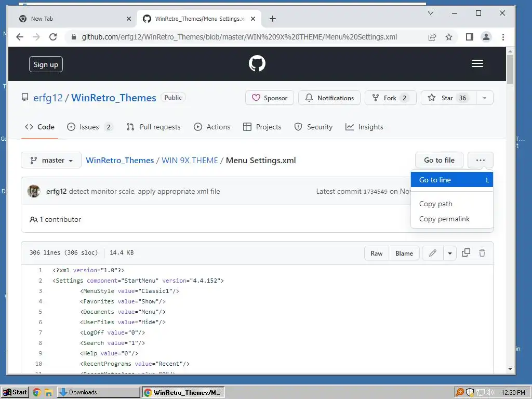Click the magnifier tray icon

pyautogui.click(x=459, y=392)
